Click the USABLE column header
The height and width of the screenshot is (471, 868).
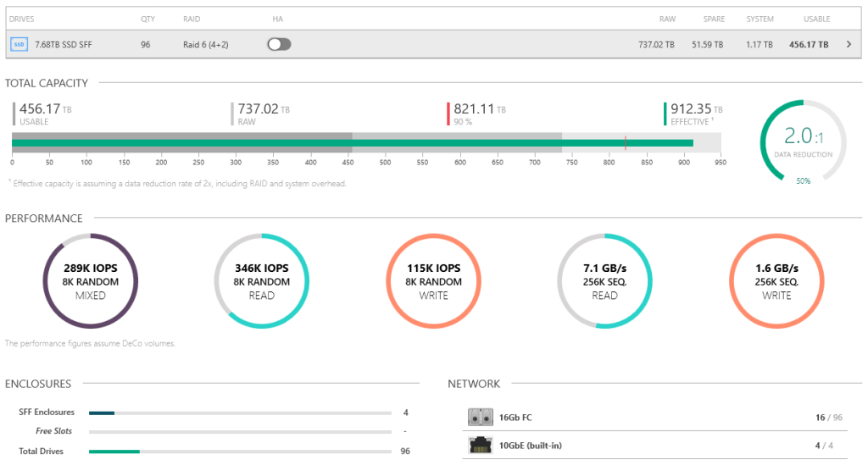click(x=816, y=19)
